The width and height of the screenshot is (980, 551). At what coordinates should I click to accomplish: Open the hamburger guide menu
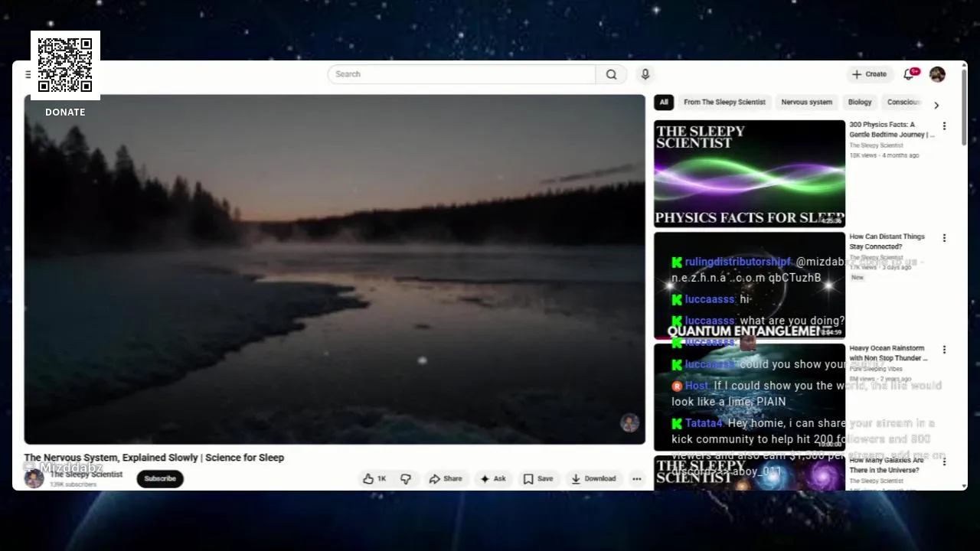[28, 74]
